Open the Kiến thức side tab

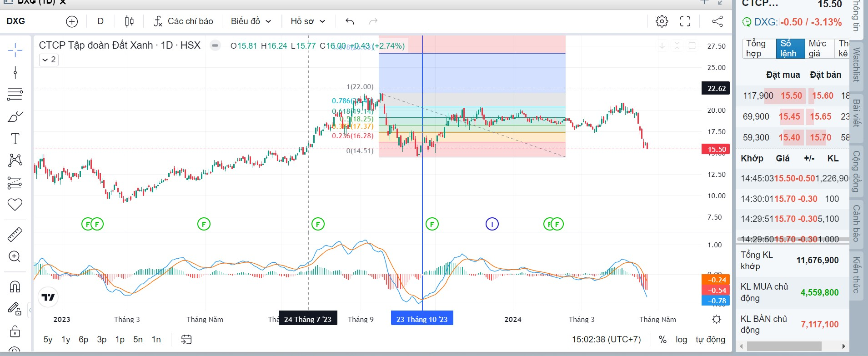tap(856, 275)
